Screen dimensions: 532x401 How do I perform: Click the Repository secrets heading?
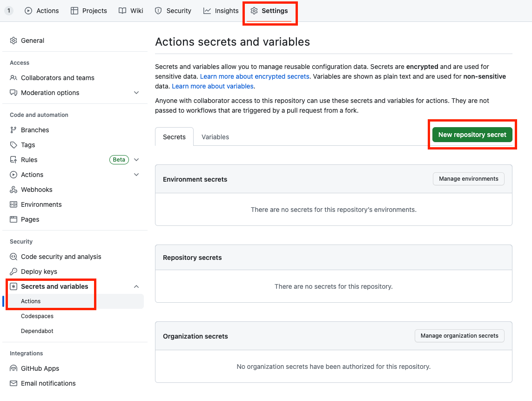(x=192, y=258)
